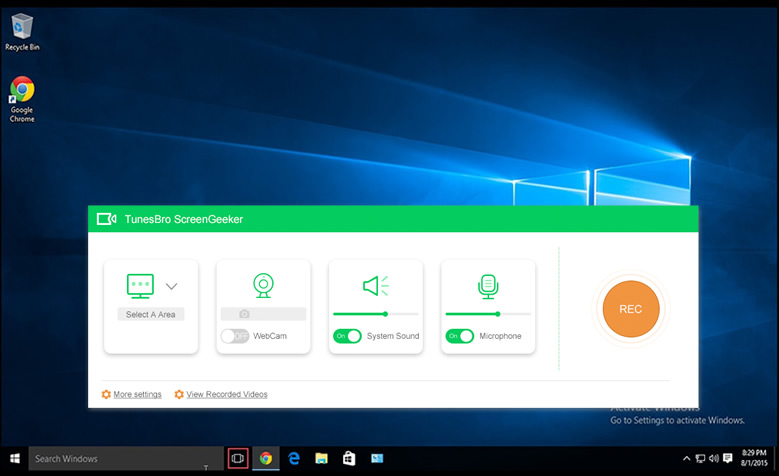Click the Search Windows box

pyautogui.click(x=126, y=459)
